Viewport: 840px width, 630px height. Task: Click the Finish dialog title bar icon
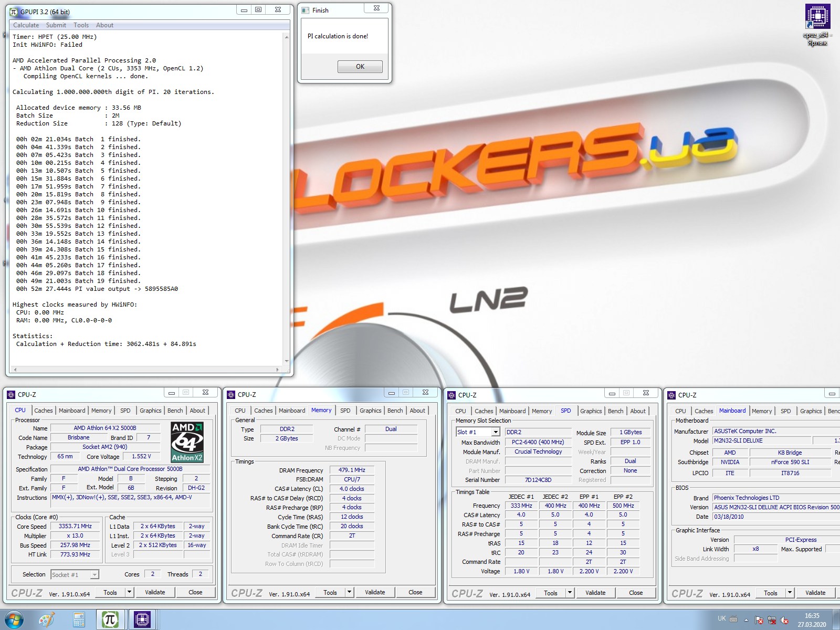click(x=306, y=10)
